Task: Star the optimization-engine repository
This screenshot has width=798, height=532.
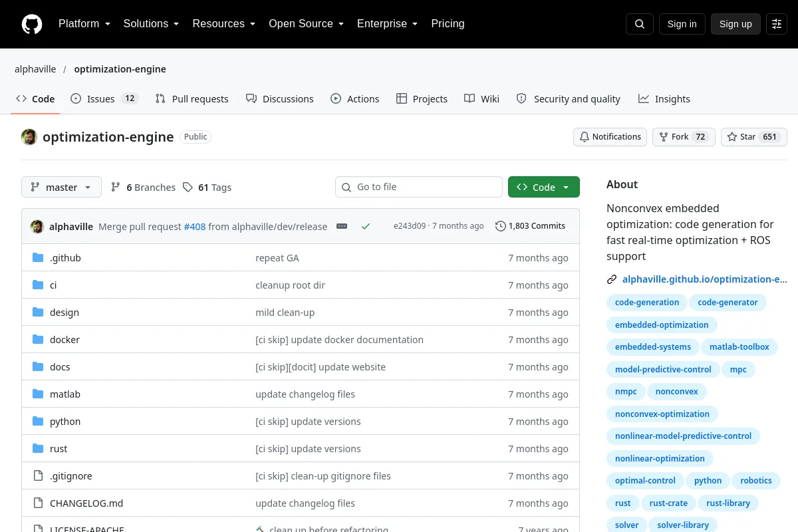Action: tap(754, 137)
